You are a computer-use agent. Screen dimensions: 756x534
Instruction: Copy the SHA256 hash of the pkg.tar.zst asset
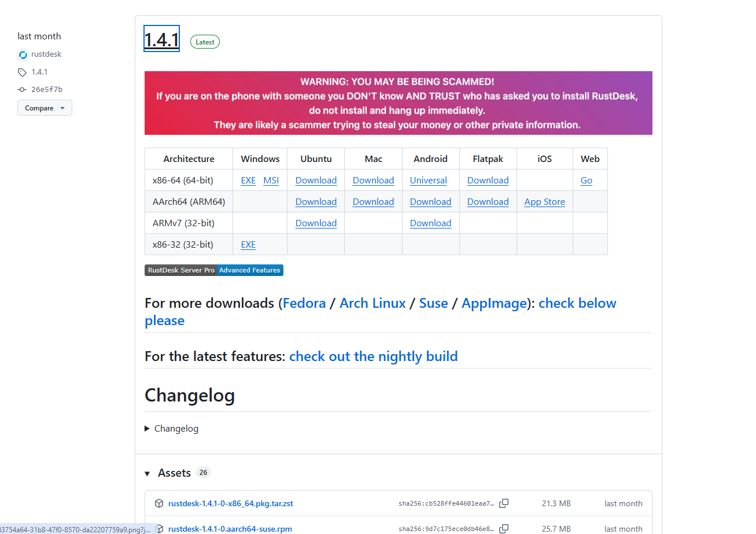click(502, 503)
